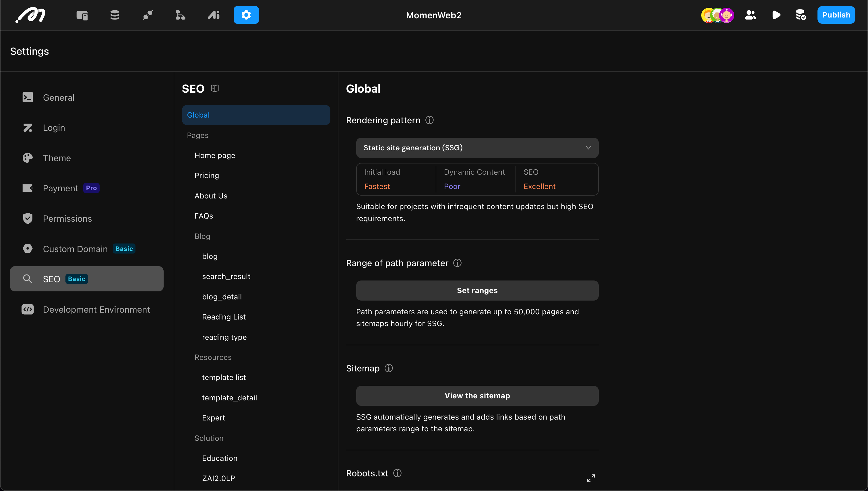
Task: Select Reading List page entry
Action: click(x=224, y=317)
